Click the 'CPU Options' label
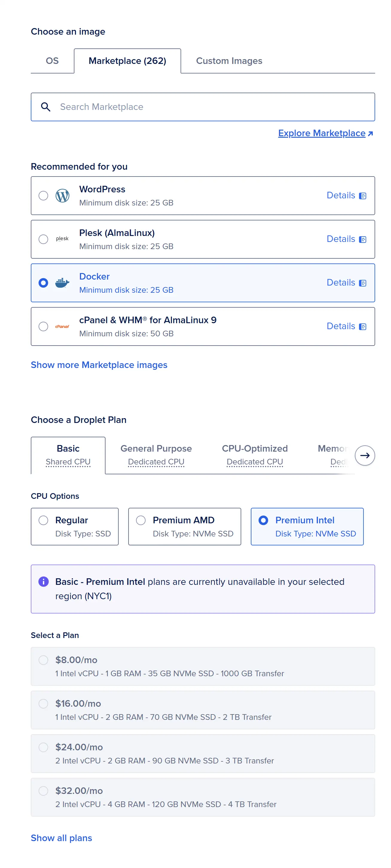Viewport: 391px width, 868px height. coord(55,496)
